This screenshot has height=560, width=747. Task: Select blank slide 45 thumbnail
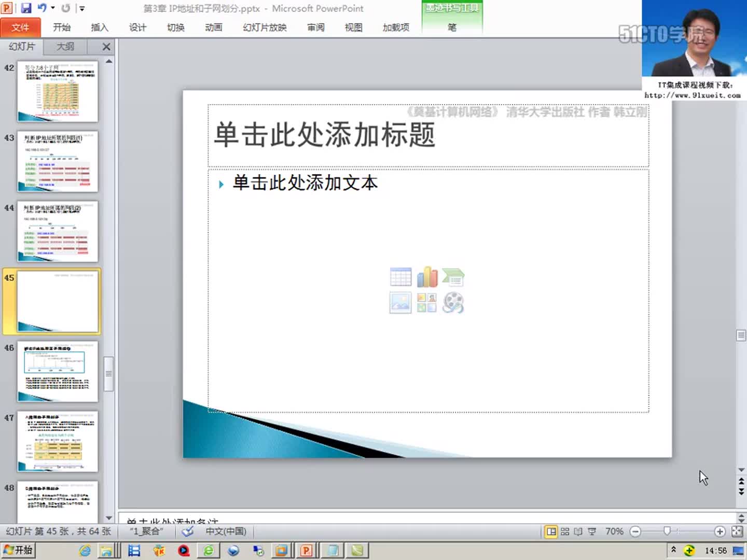[x=58, y=302]
